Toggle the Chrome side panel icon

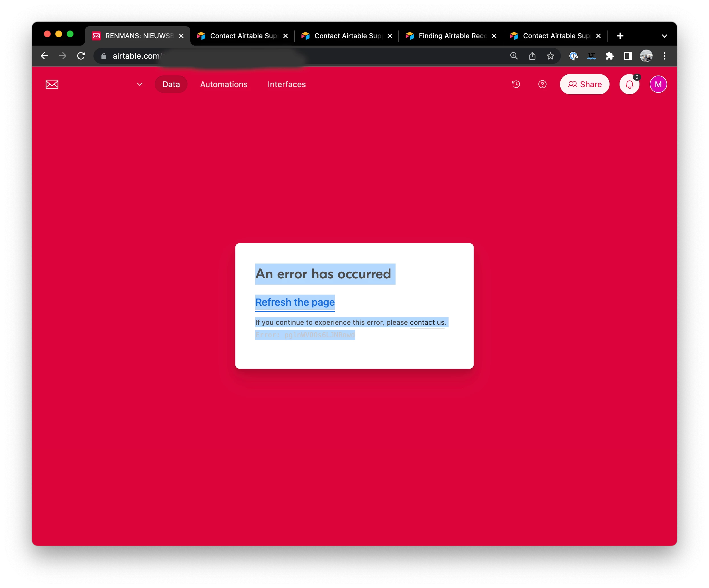tap(628, 56)
